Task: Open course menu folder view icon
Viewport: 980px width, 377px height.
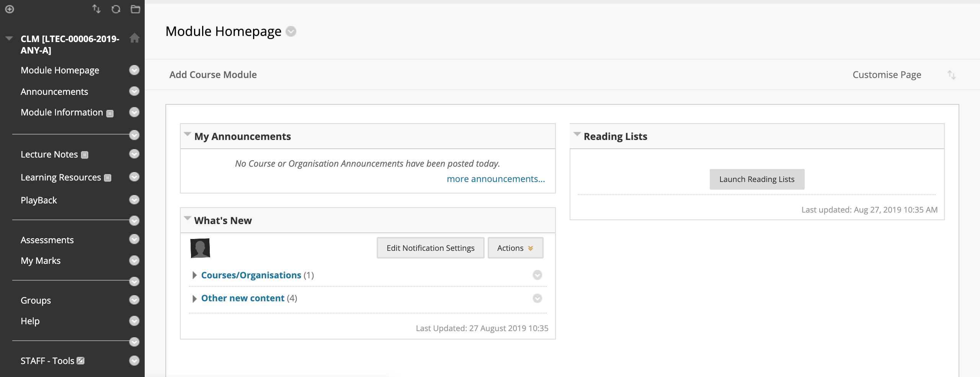Action: [135, 9]
